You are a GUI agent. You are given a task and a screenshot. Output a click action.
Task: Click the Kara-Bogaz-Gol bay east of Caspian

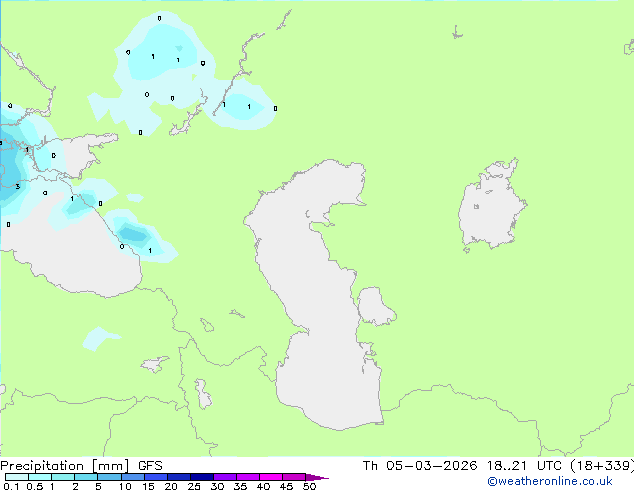(375, 306)
